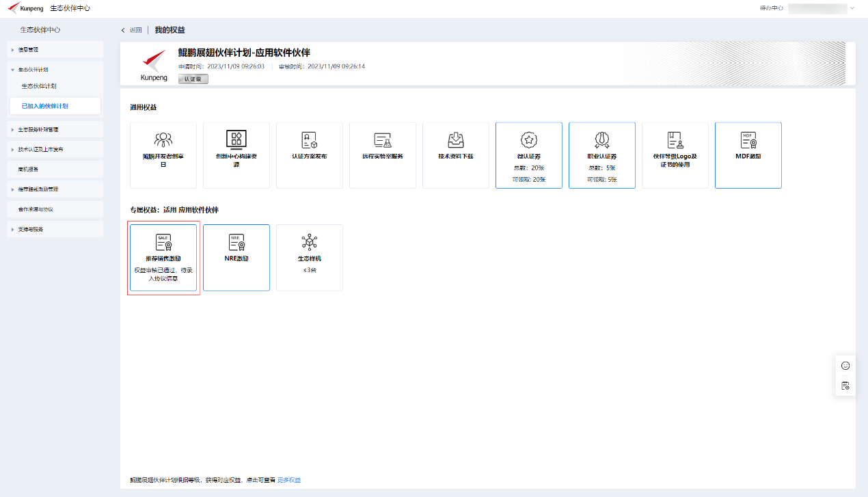
Task: Expand the 生态服务补贴管理 sidebar section
Action: coord(55,129)
